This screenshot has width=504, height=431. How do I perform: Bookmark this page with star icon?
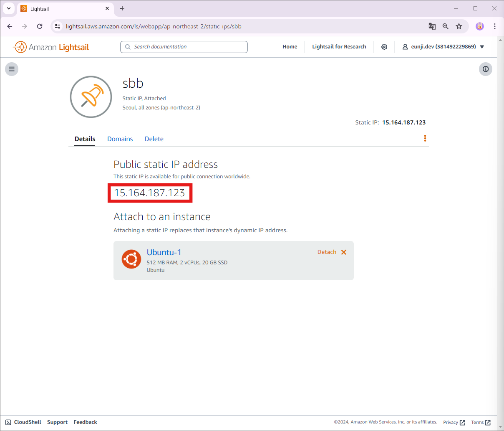click(459, 26)
